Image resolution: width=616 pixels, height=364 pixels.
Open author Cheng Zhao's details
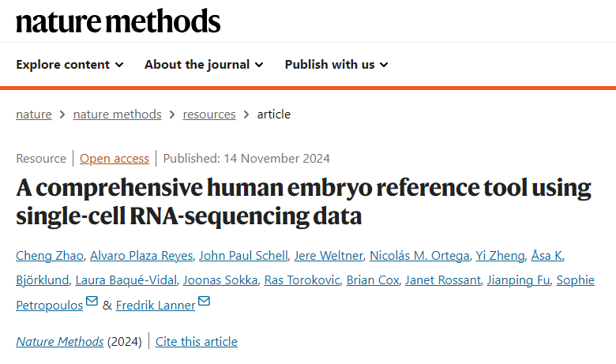[x=50, y=256]
